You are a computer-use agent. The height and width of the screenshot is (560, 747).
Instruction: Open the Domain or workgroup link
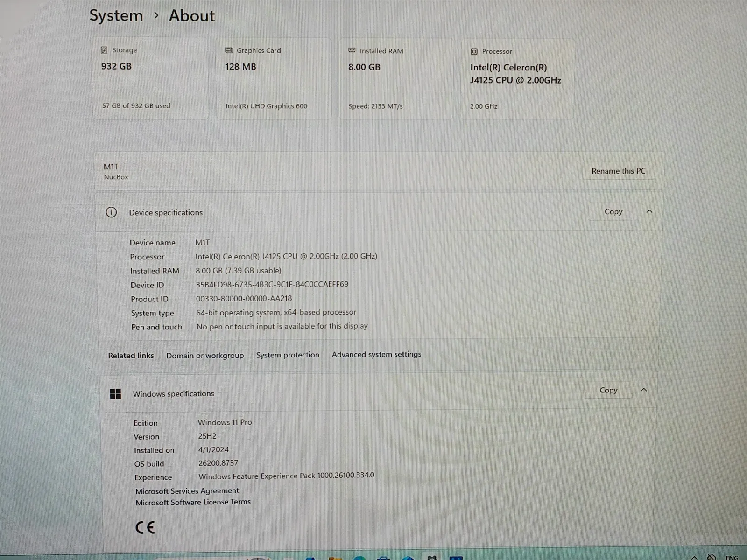pyautogui.click(x=205, y=355)
